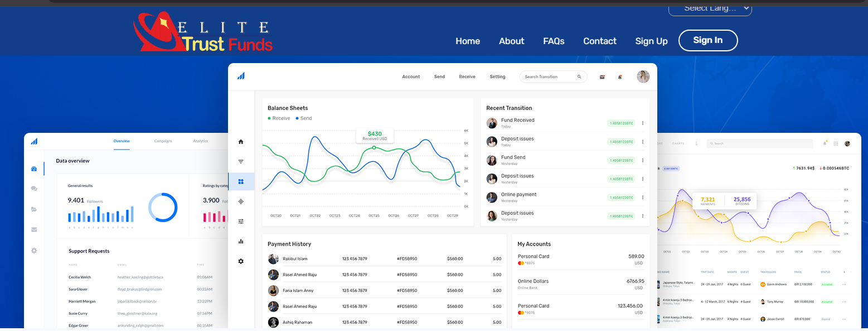Open Setting in the center dashboard
The image size is (868, 331).
[497, 76]
